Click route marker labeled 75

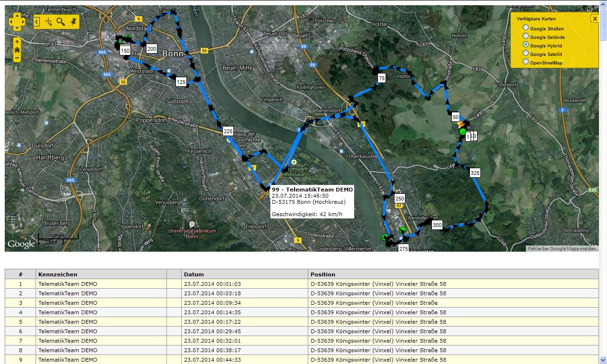coord(382,78)
